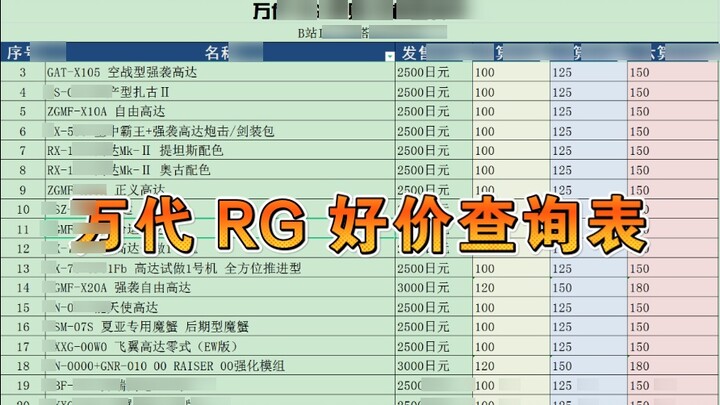Click the cell with "高达试做1号机 全方位推进型"
720x405 pixels.
coord(220,268)
